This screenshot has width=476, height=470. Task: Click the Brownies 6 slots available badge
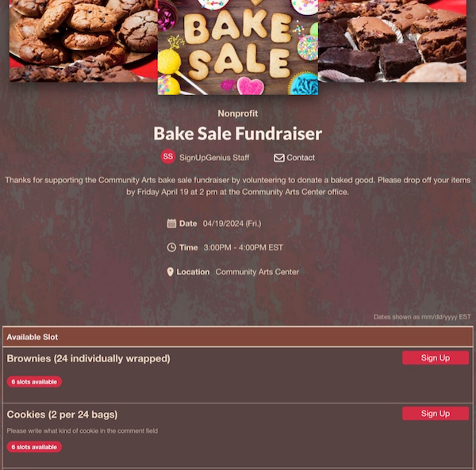pos(34,382)
